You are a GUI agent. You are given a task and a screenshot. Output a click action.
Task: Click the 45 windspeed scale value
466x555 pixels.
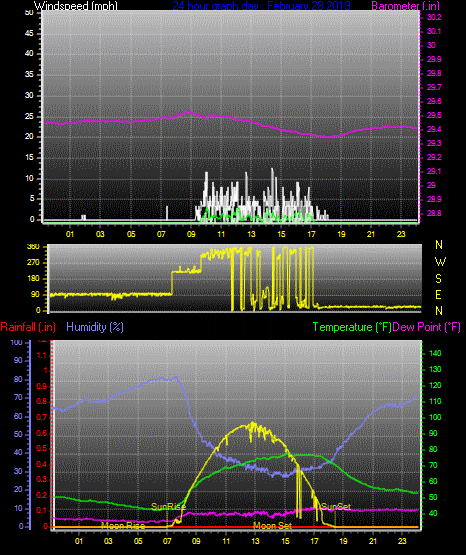[29, 33]
